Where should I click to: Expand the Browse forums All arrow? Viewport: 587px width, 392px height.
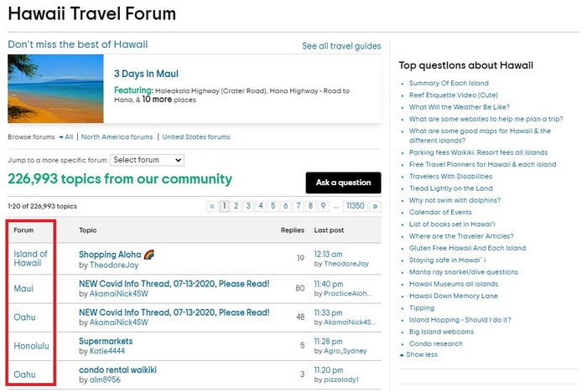[x=66, y=137]
